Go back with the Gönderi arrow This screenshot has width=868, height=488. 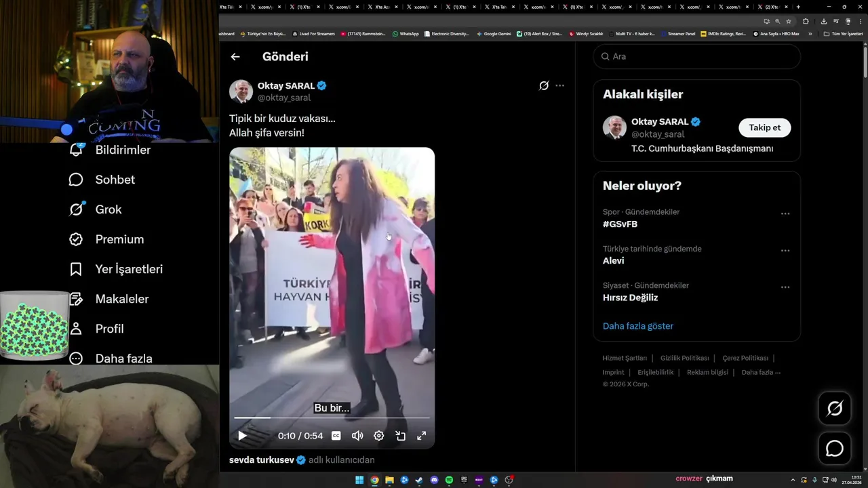(x=235, y=57)
